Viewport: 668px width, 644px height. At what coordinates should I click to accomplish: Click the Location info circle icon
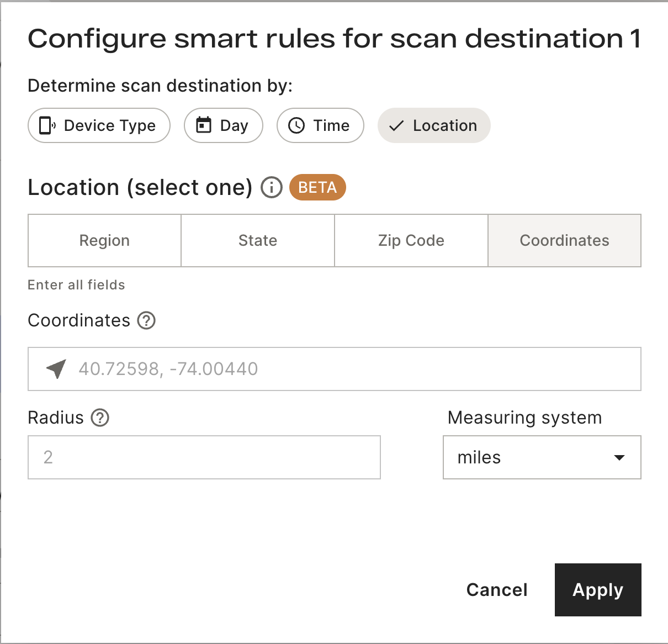(271, 188)
